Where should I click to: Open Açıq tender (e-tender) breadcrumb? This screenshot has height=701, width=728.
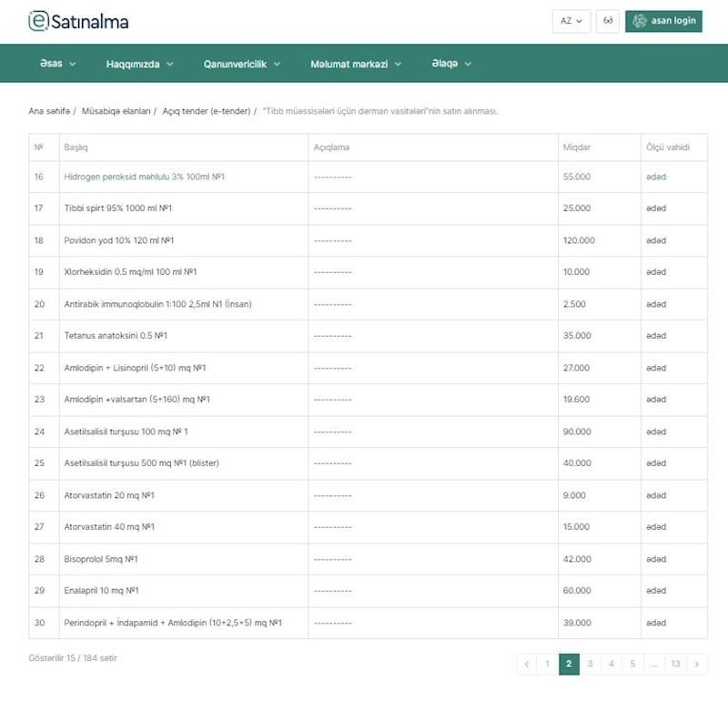tap(206, 111)
